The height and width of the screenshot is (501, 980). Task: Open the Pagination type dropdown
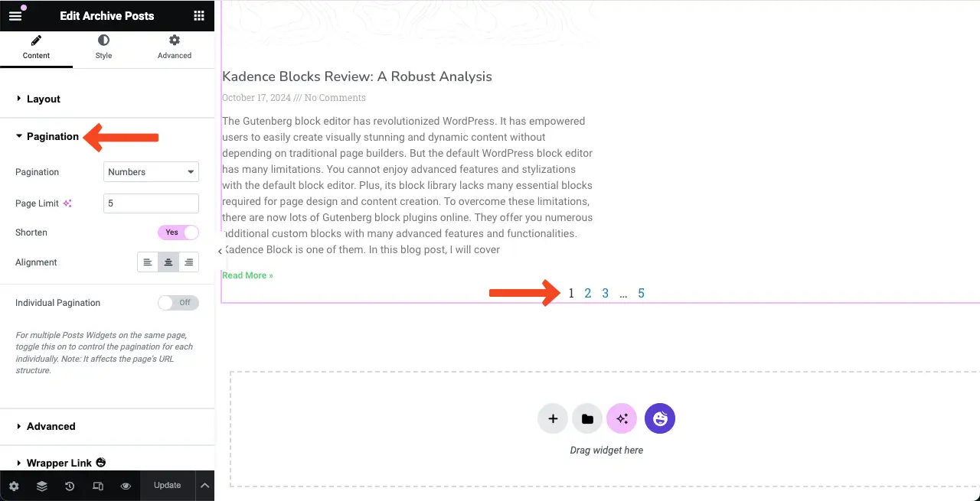151,172
